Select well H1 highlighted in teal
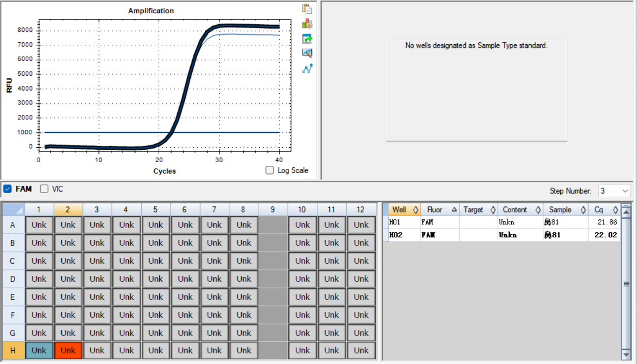This screenshot has width=637, height=364. pos(39,351)
